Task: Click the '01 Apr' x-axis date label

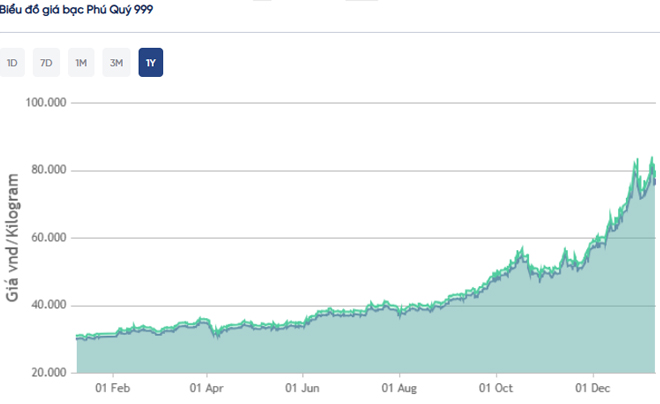Action: 207,387
